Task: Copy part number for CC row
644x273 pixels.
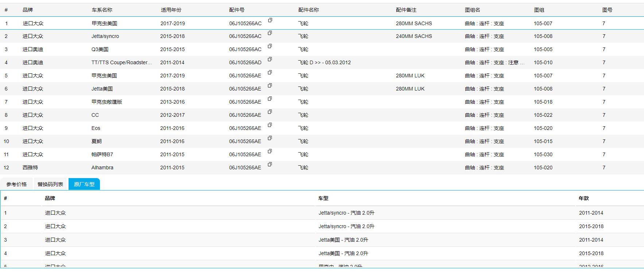Action: click(x=270, y=112)
